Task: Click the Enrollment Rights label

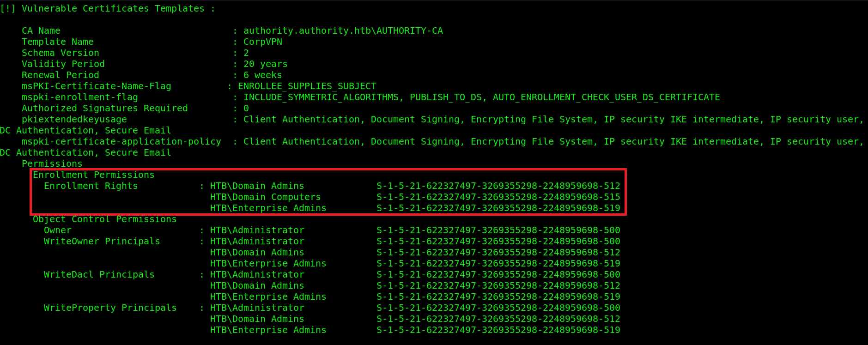Action: click(91, 186)
